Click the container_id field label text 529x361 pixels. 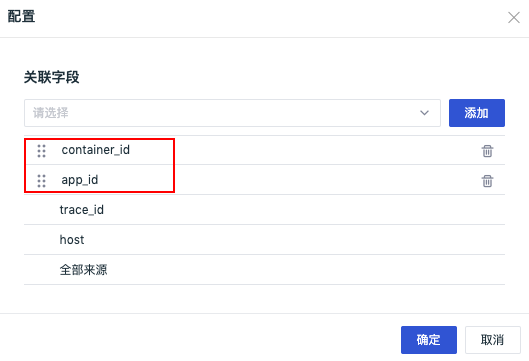(95, 150)
